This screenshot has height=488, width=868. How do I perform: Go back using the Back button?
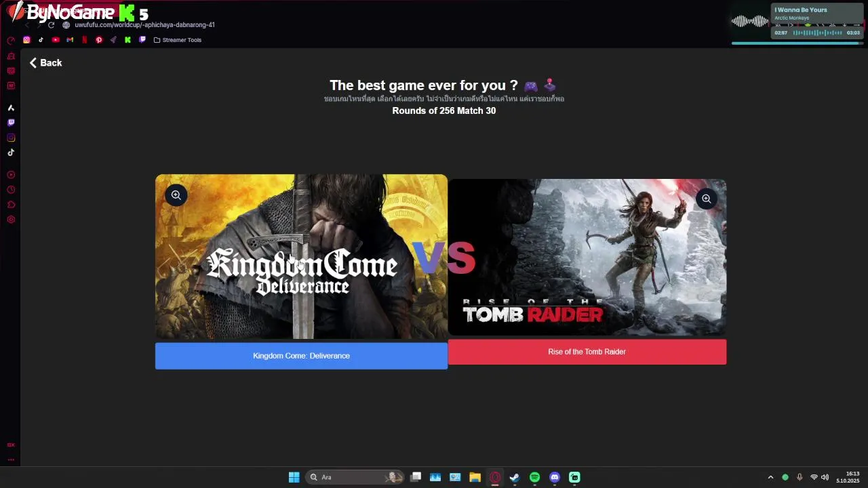tap(45, 62)
